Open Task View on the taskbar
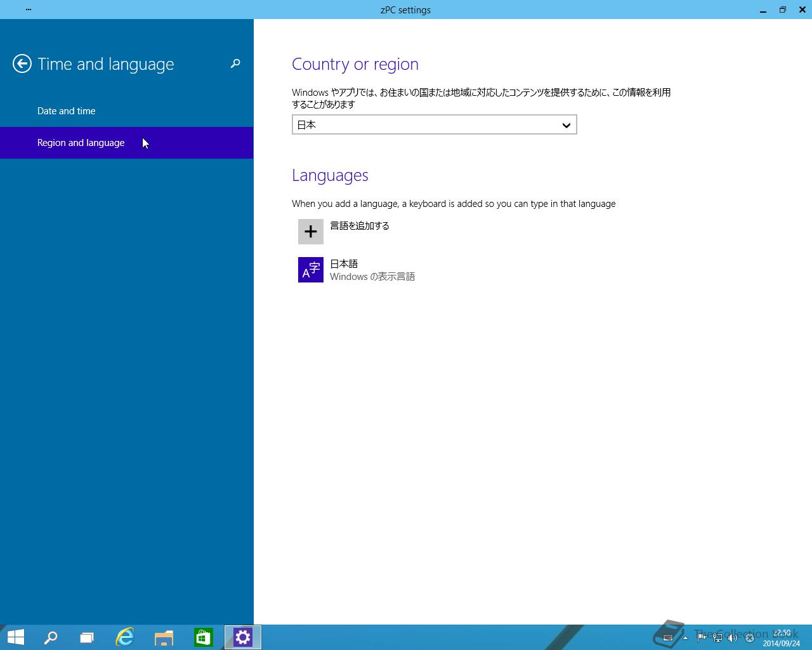 (x=87, y=637)
